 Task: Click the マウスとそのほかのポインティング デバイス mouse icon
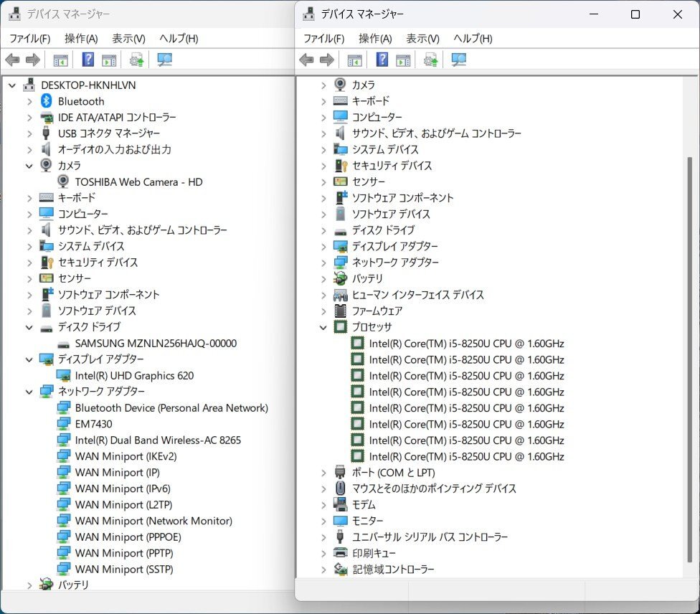[341, 488]
